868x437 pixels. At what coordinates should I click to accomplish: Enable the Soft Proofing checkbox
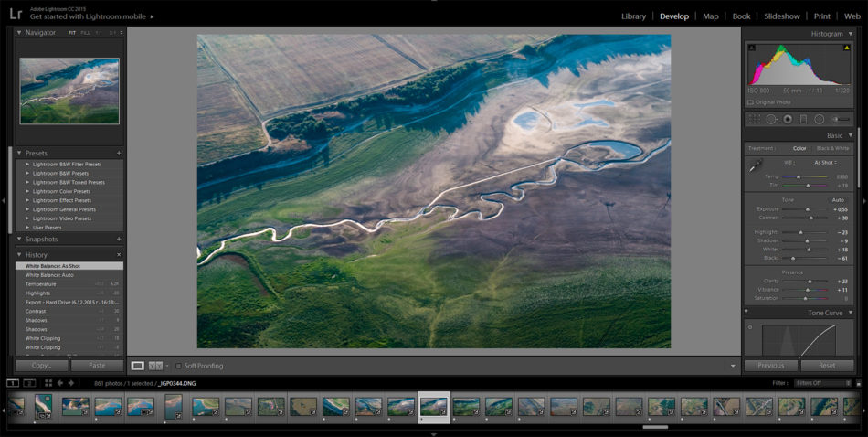pos(178,366)
